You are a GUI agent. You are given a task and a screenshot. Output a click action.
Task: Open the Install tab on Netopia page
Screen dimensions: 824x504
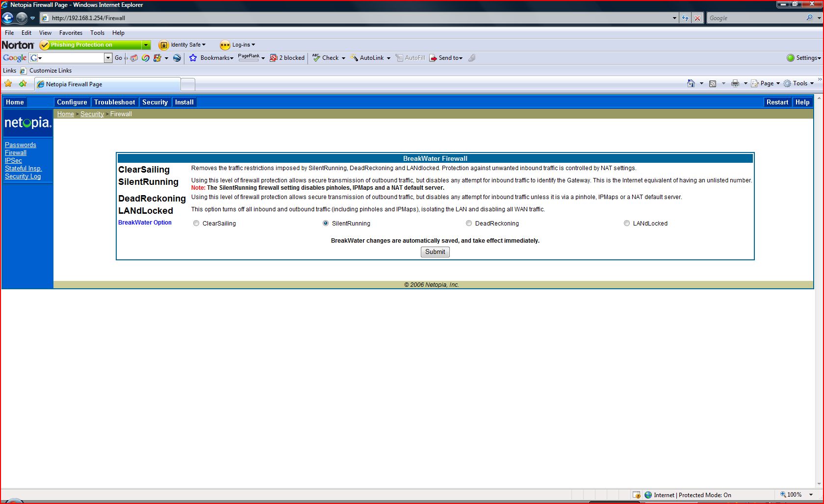184,102
